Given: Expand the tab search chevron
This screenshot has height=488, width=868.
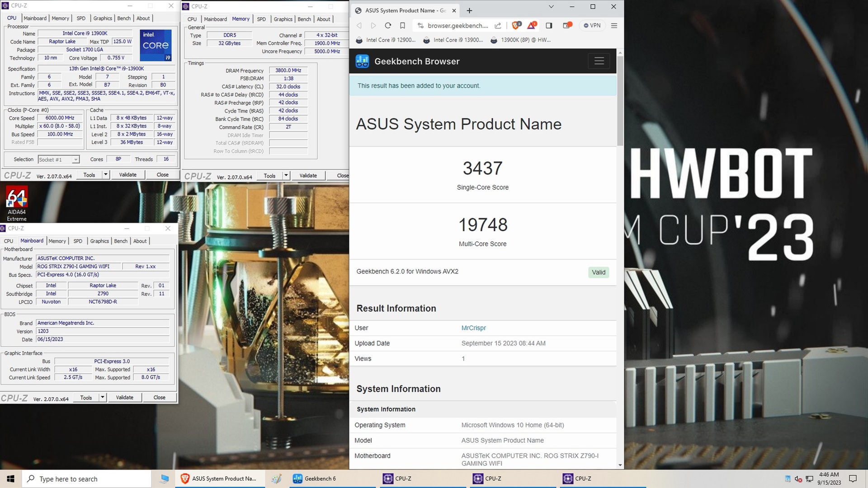Looking at the screenshot, I should [551, 7].
